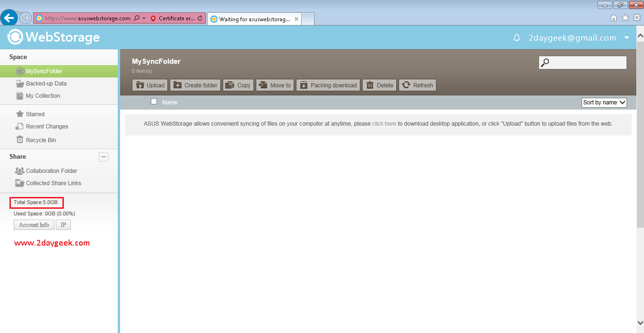Click the Account Info button

click(34, 225)
